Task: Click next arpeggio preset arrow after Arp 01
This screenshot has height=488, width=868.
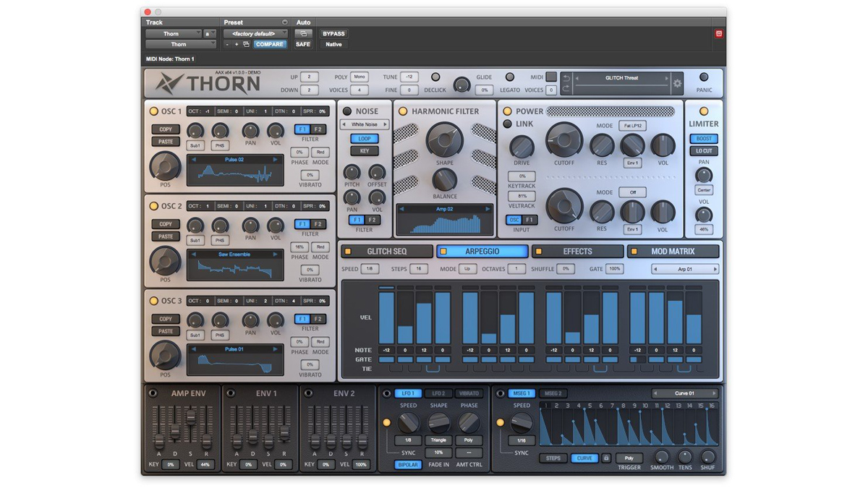Action: 715,269
